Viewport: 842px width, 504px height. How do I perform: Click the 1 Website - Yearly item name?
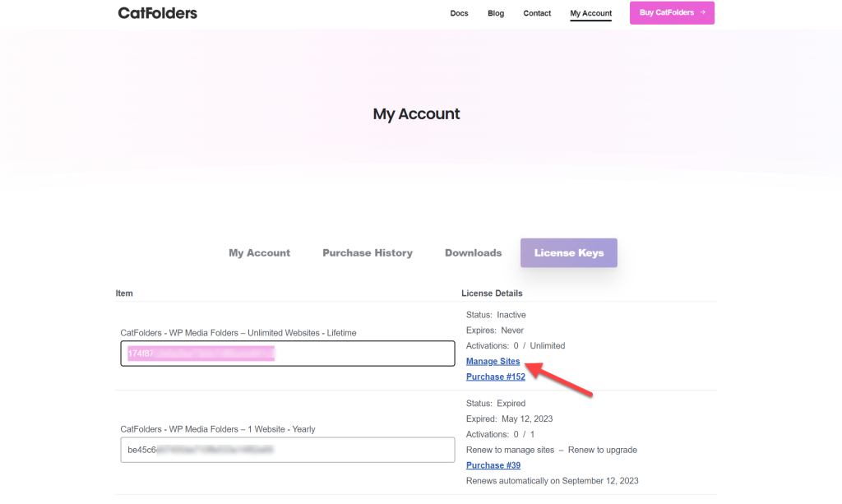tap(217, 429)
